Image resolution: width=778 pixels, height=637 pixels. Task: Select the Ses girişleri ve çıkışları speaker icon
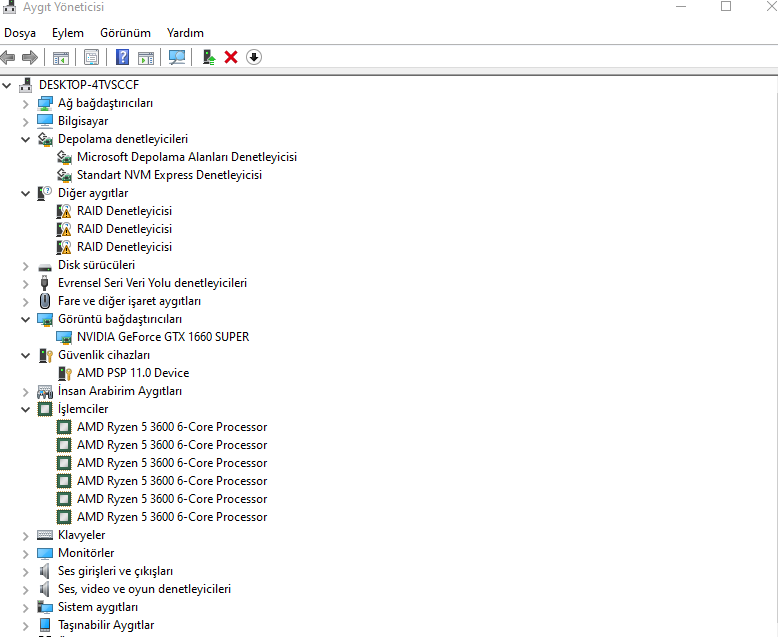pyautogui.click(x=45, y=571)
